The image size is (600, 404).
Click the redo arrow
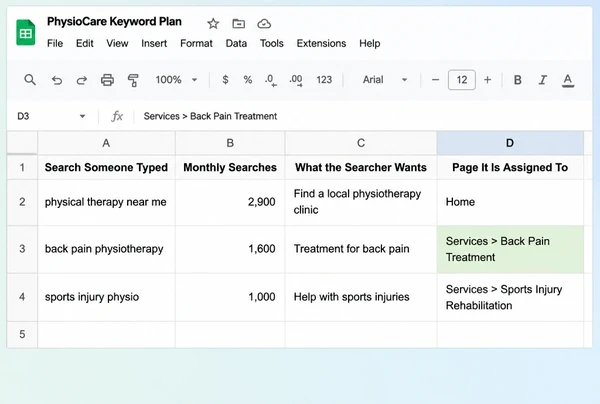pyautogui.click(x=82, y=80)
